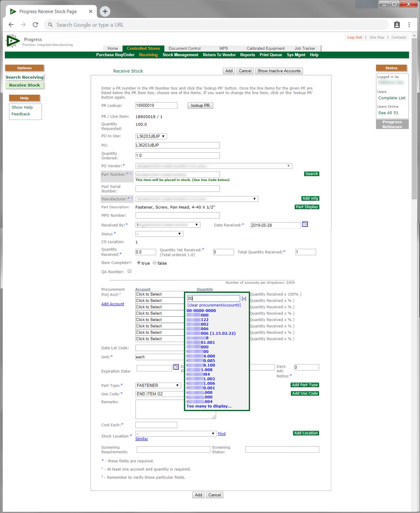This screenshot has height=513, width=420.
Task: Close the account lookup popup [x]
Action: coord(244,299)
